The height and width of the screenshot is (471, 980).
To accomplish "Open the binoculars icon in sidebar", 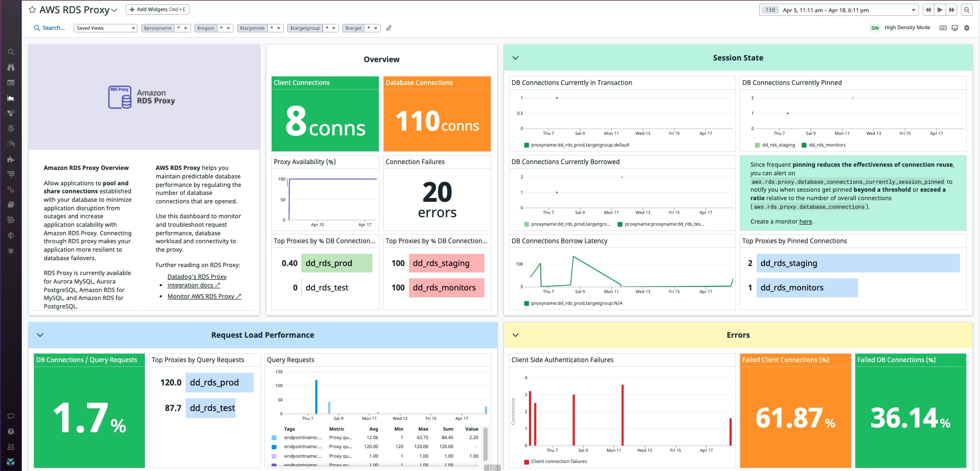I will [11, 67].
